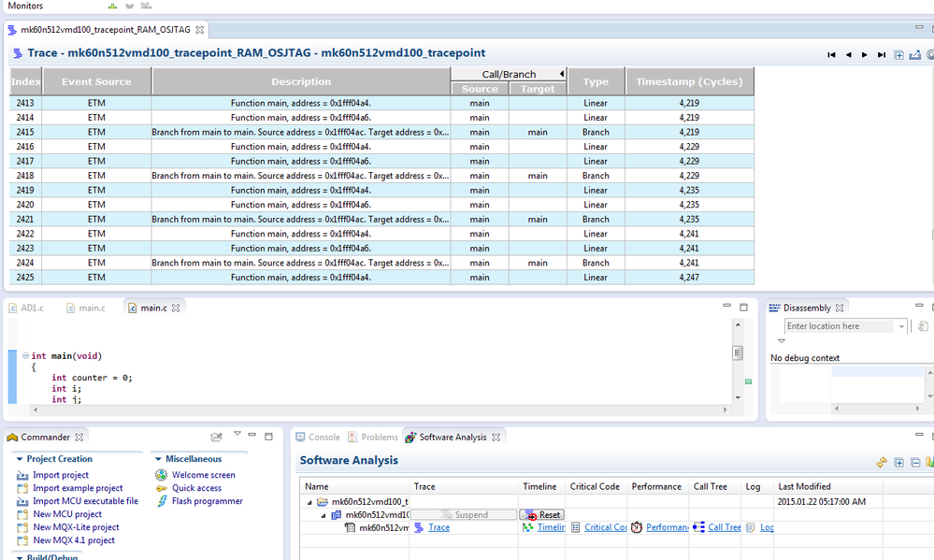Close the active main.c editor tab
The height and width of the screenshot is (560, 934).
(x=176, y=308)
